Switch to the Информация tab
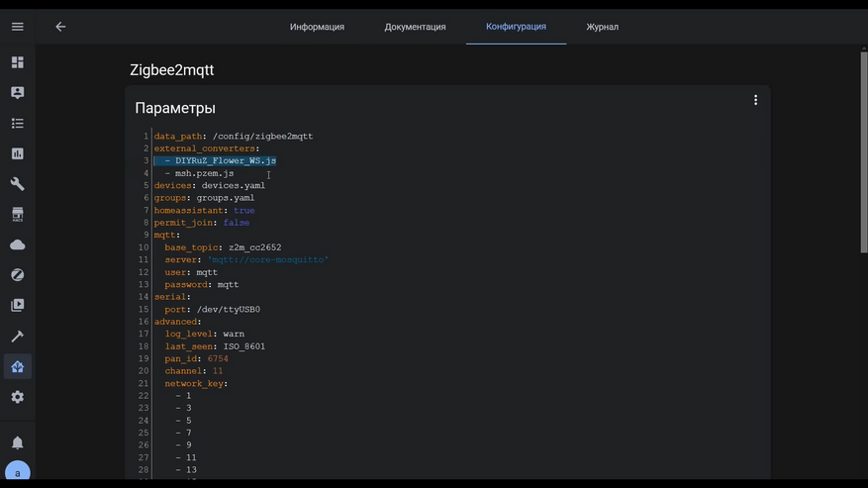Viewport: 868px width, 488px height. 317,27
